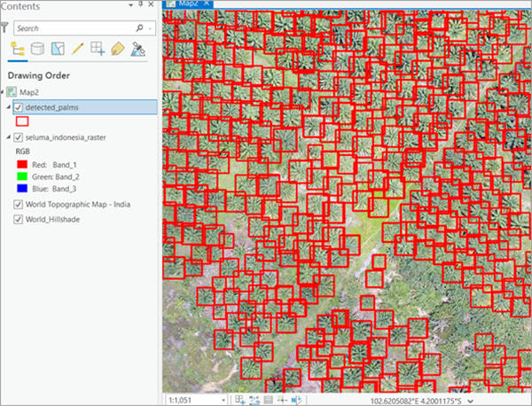Click List By Selection icon
Image resolution: width=532 pixels, height=406 pixels.
point(57,49)
